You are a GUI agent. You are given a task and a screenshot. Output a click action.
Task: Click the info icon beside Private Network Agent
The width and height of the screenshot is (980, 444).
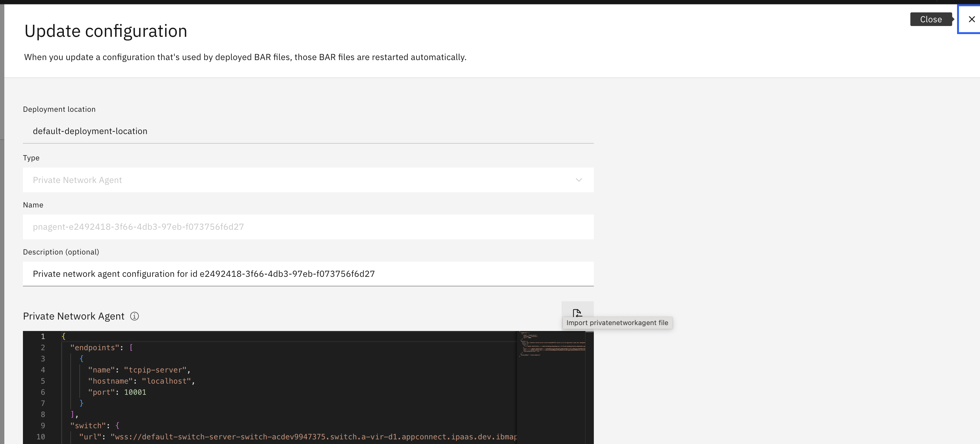[134, 316]
